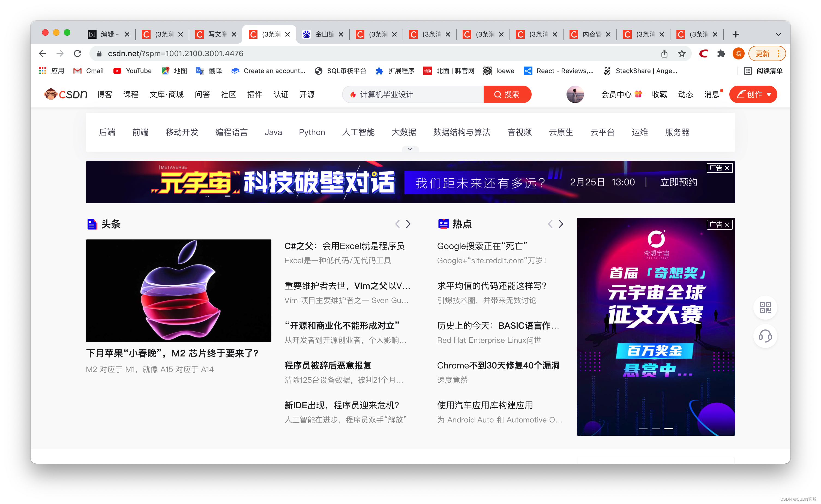Click the bookmark star icon

(682, 54)
